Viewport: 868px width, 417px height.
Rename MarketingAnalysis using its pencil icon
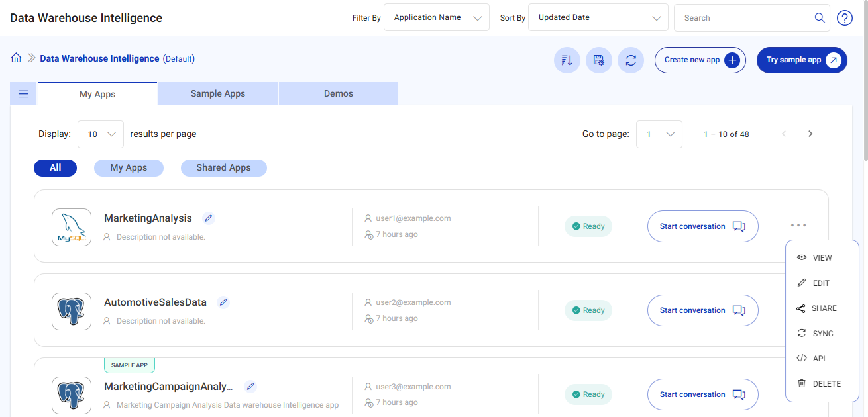pyautogui.click(x=209, y=218)
